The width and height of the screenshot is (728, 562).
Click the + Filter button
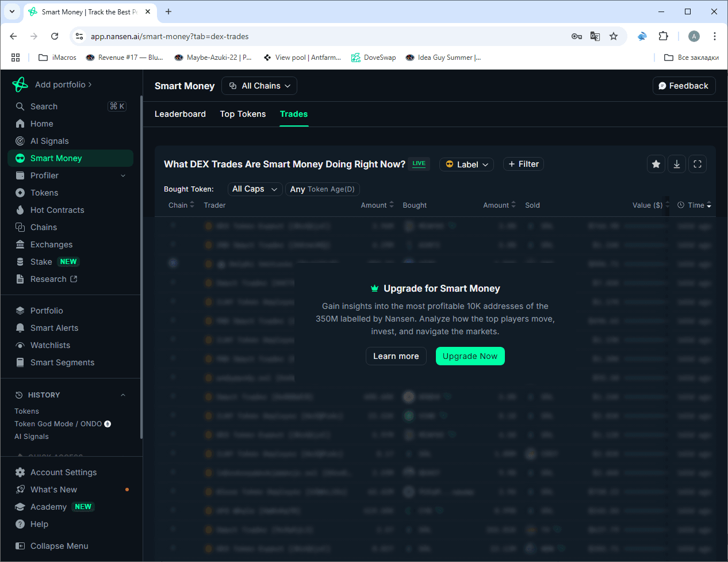pyautogui.click(x=523, y=164)
